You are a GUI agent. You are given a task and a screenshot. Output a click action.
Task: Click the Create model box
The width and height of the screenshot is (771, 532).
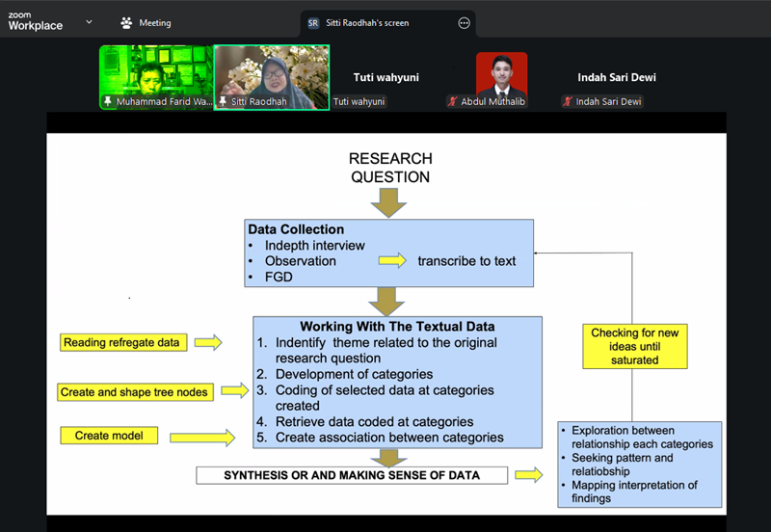109,436
